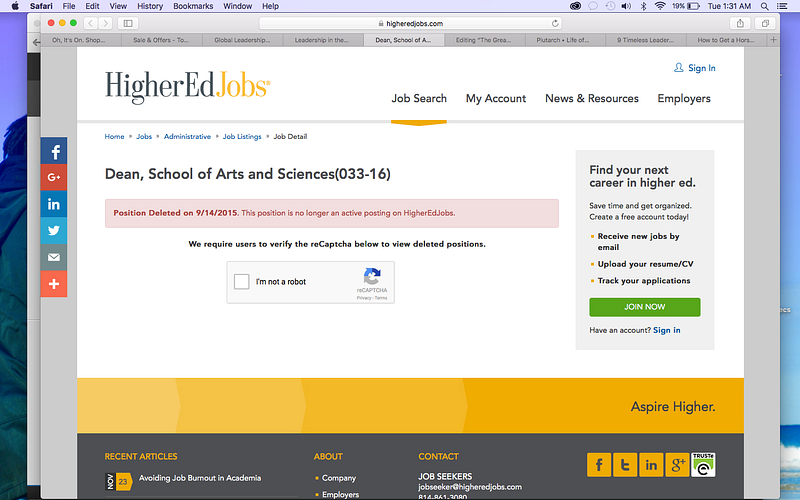Open Bluetooth status menu
The height and width of the screenshot is (500, 800).
(643, 6)
